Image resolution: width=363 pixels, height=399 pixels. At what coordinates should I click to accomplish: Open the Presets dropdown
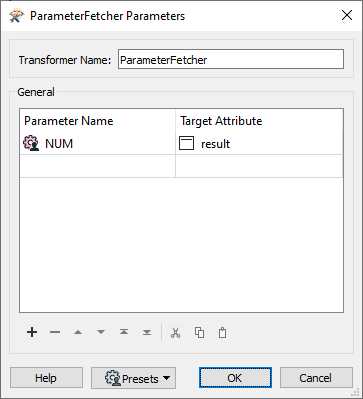(133, 378)
